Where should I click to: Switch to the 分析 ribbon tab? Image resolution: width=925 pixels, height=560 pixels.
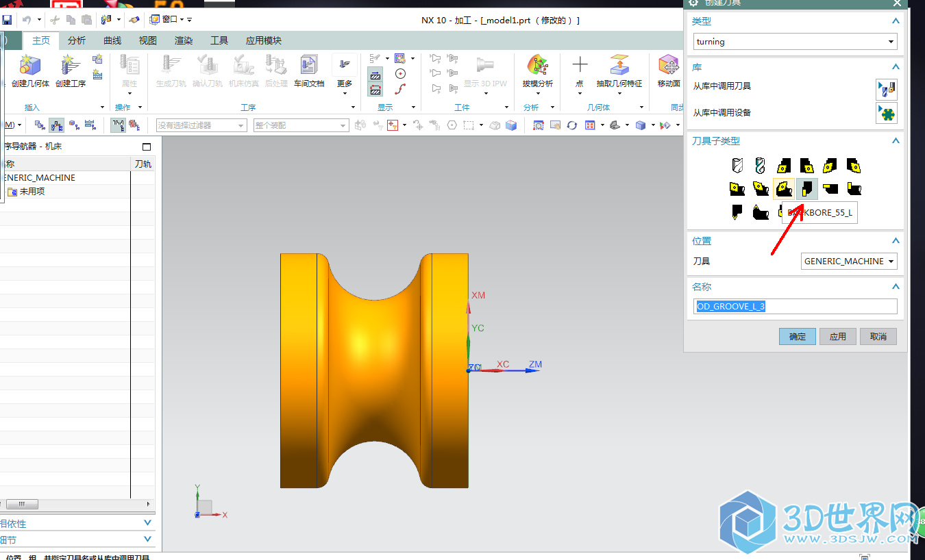point(77,40)
